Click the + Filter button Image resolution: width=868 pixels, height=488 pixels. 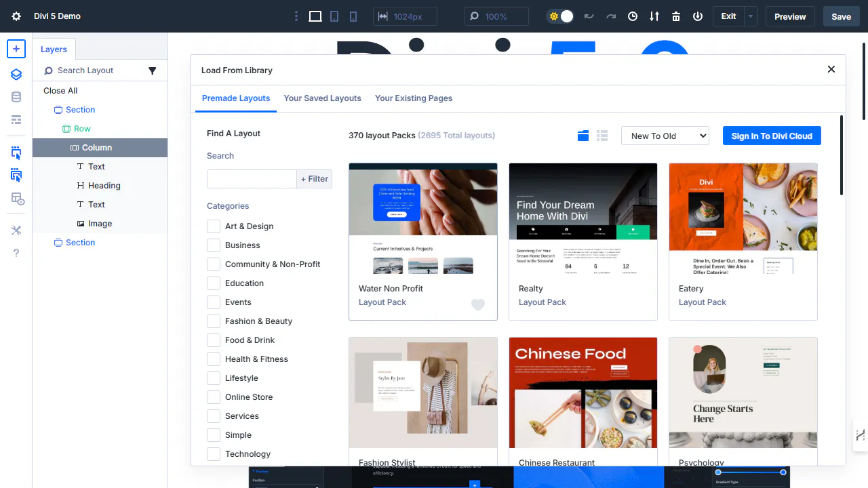[314, 179]
